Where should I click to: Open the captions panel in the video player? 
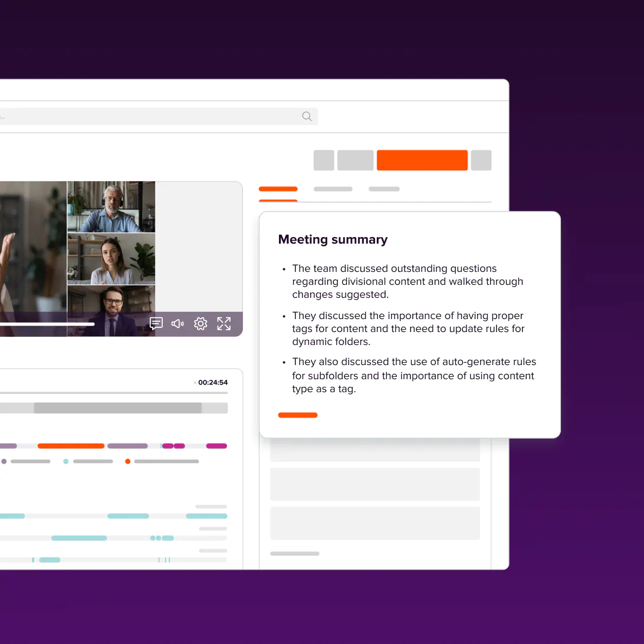click(156, 323)
